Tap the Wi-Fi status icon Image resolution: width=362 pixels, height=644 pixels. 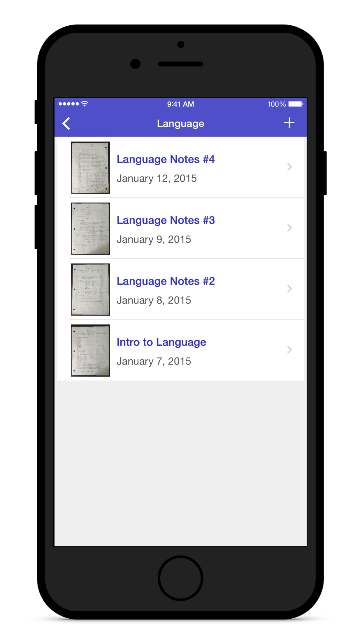tap(85, 104)
